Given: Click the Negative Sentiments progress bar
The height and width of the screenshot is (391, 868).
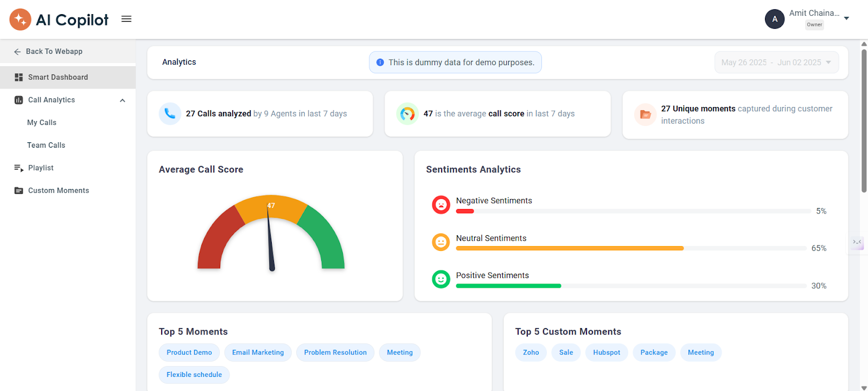Looking at the screenshot, I should click(x=633, y=211).
